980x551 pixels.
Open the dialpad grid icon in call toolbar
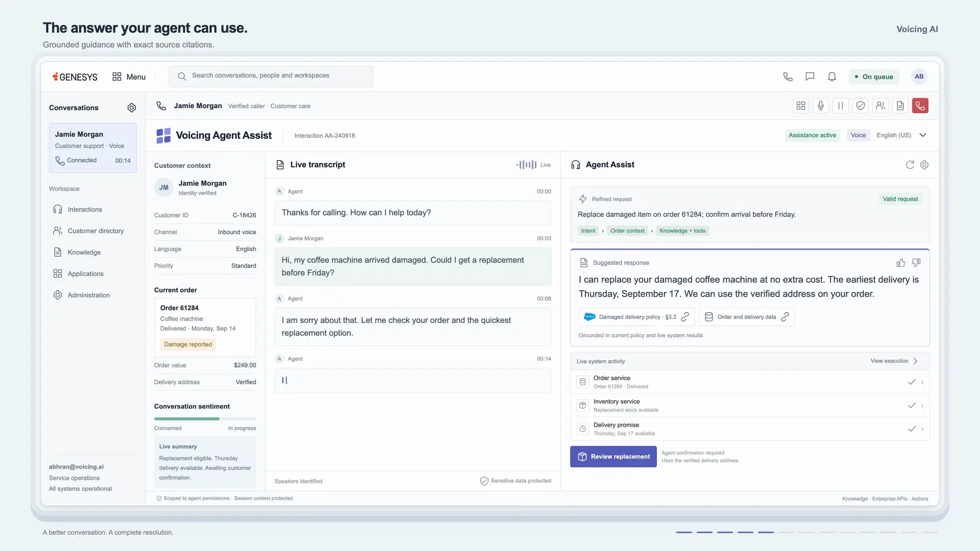(801, 106)
